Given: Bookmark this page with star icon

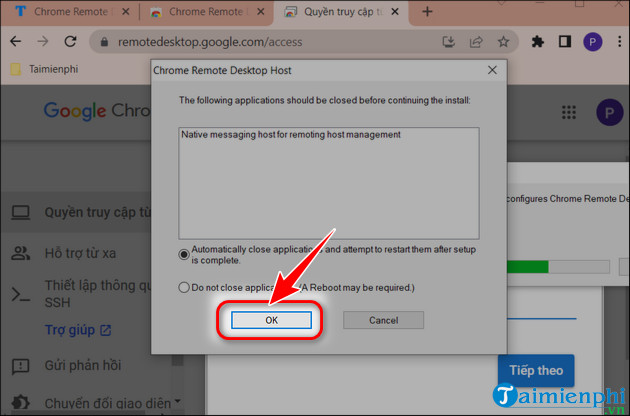Looking at the screenshot, I should point(503,41).
